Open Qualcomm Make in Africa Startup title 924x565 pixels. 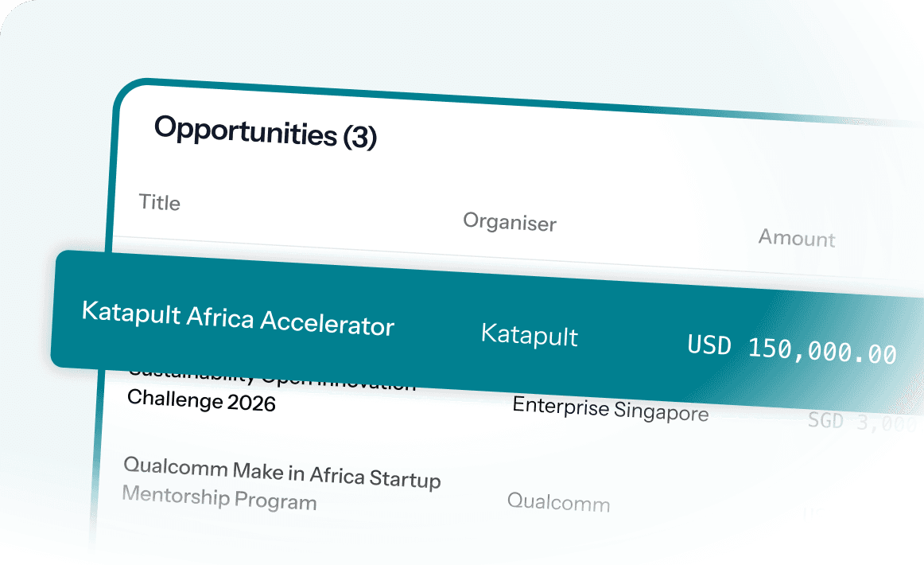click(x=282, y=473)
